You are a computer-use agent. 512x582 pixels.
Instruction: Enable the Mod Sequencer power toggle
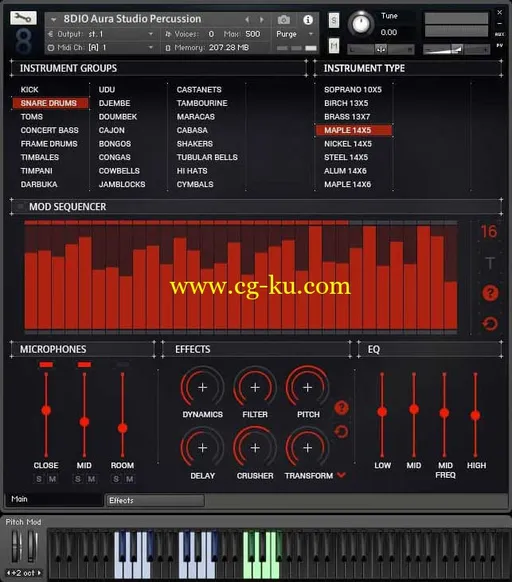[x=21, y=206]
